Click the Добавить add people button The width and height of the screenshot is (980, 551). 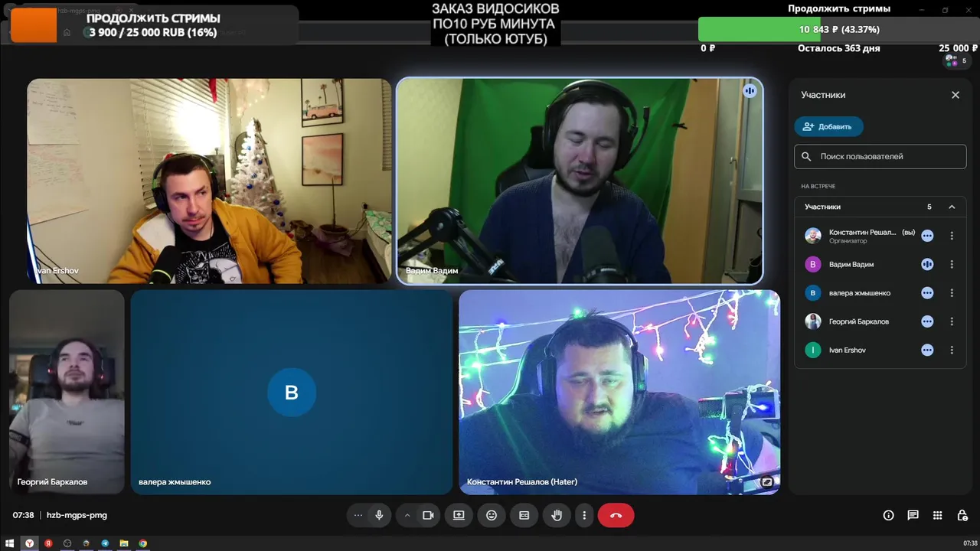(x=828, y=126)
